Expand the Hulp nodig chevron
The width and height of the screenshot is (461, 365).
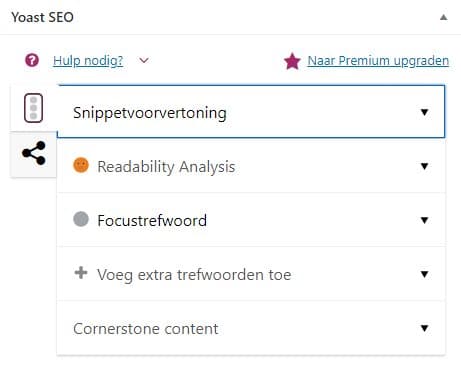pos(144,61)
